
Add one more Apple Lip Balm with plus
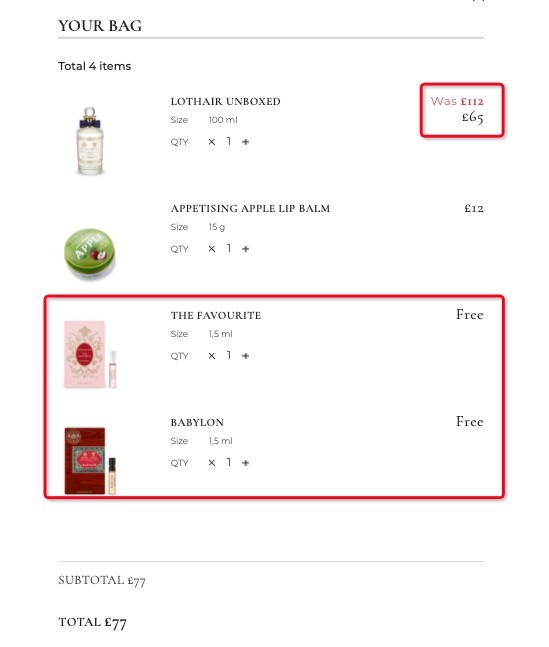point(246,249)
